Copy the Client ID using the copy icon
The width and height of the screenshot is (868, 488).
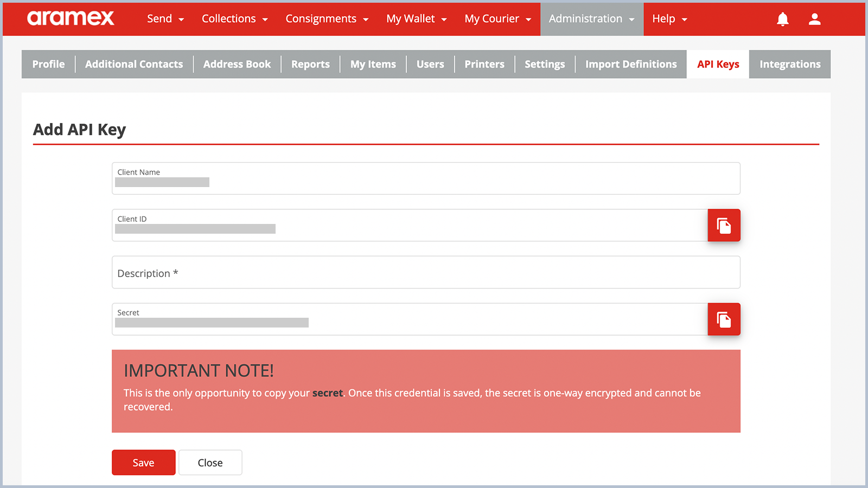pyautogui.click(x=724, y=225)
